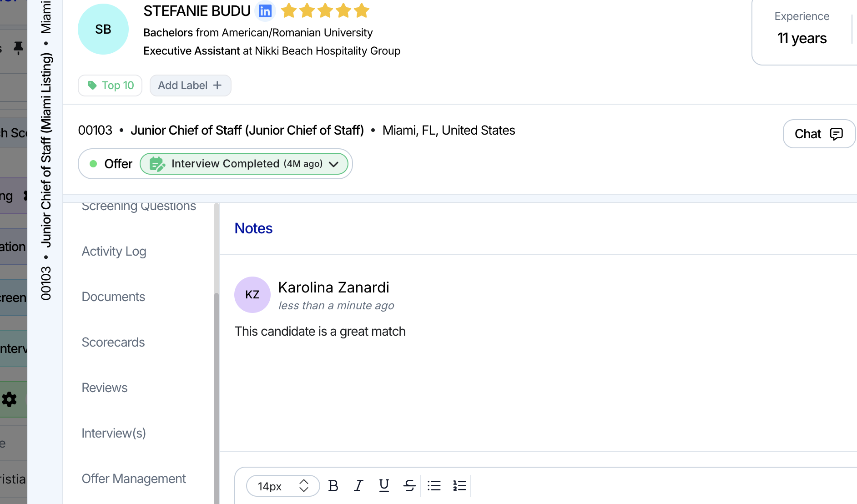Viewport: 857px width, 504px height.
Task: Insert a bulleted list in notes
Action: pos(434,486)
